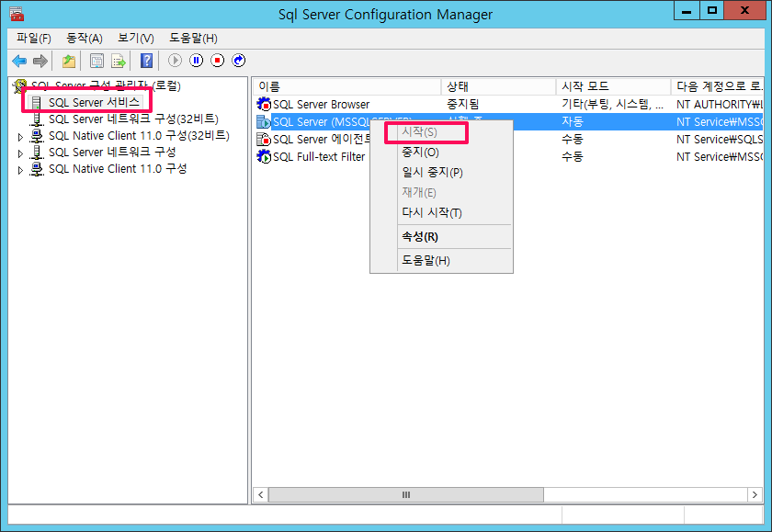The image size is (772, 532).
Task: Click the Up one level folder icon
Action: (69, 61)
